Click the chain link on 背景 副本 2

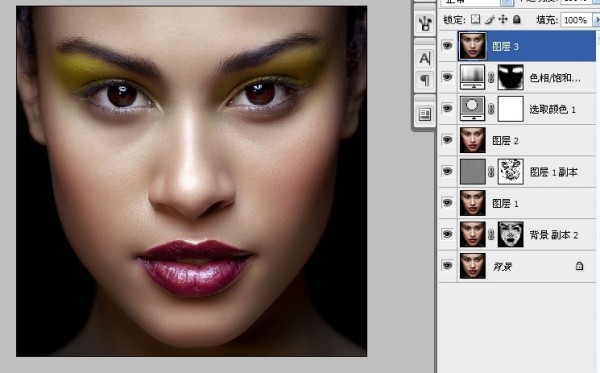click(x=491, y=235)
